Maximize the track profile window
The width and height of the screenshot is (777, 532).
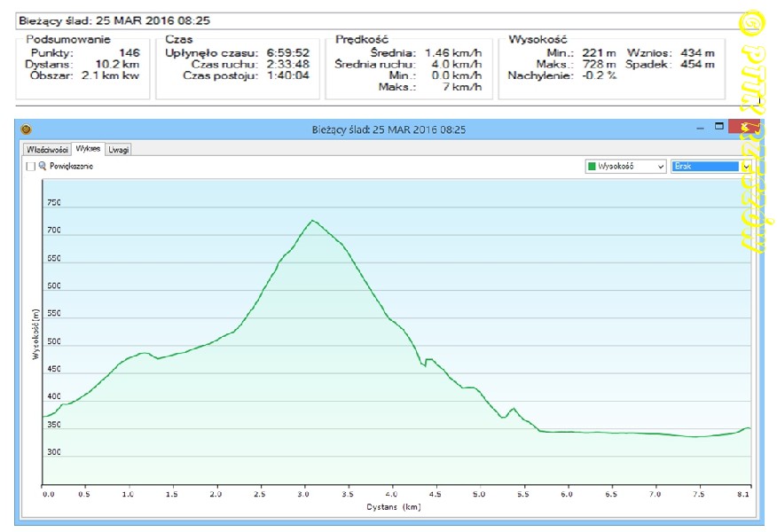pos(719,127)
